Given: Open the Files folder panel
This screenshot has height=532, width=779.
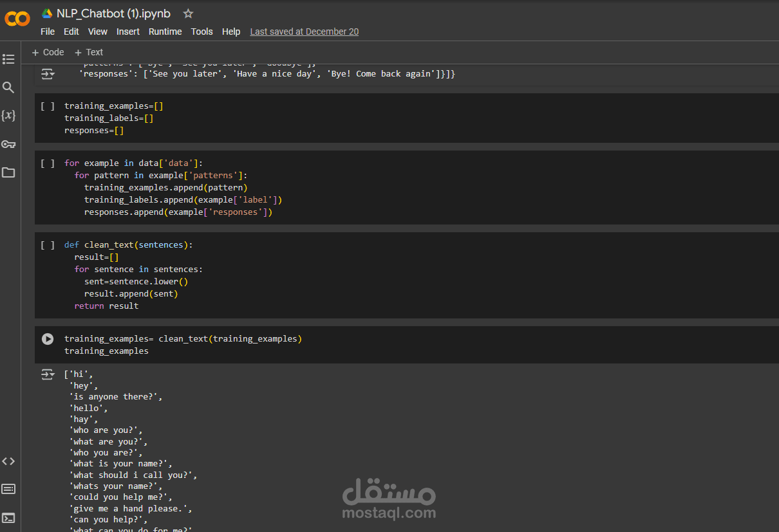Looking at the screenshot, I should click(8, 172).
